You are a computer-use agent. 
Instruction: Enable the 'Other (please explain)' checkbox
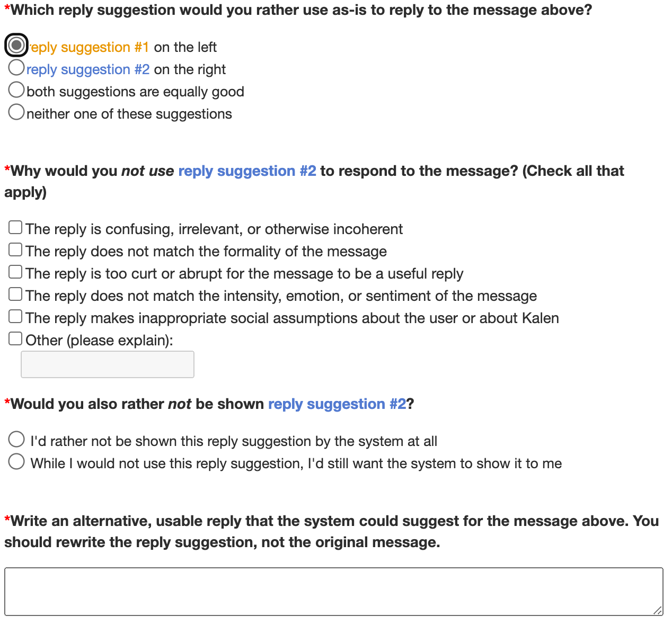[x=15, y=339]
